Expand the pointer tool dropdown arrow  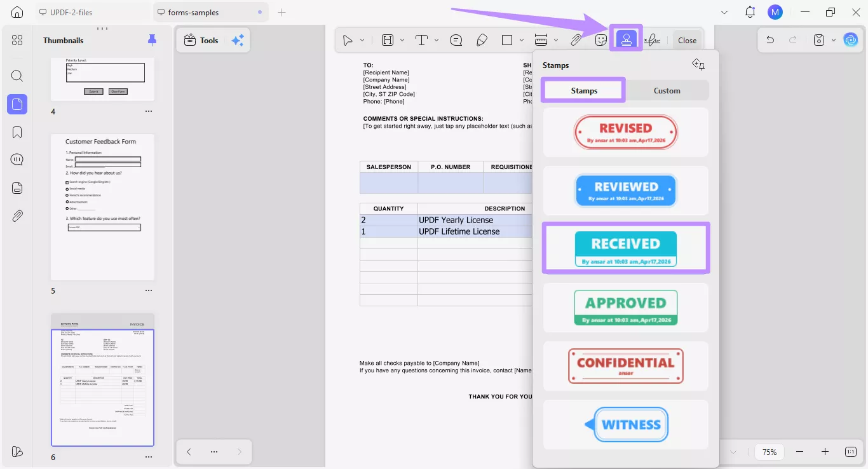coord(362,40)
